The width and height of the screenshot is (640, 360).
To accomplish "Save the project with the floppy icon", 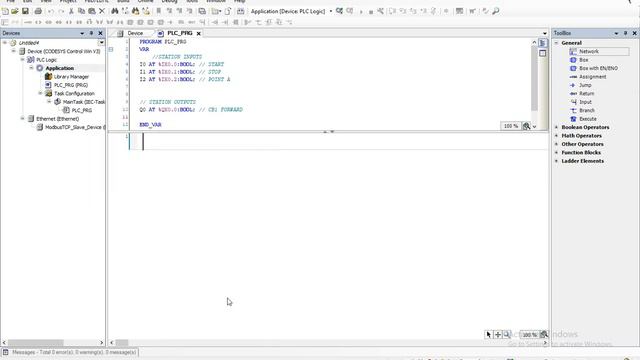I will click(x=25, y=11).
